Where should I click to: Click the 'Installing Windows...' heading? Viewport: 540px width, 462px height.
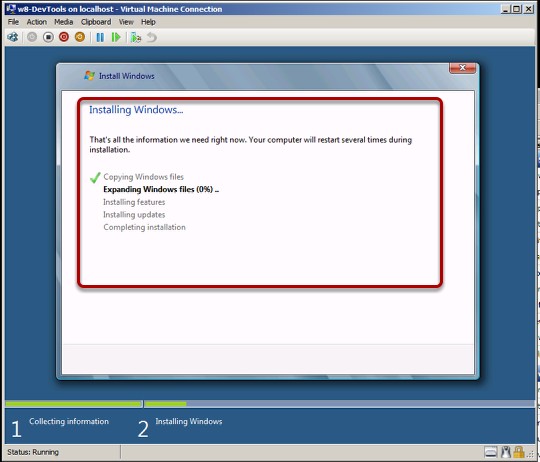136,110
